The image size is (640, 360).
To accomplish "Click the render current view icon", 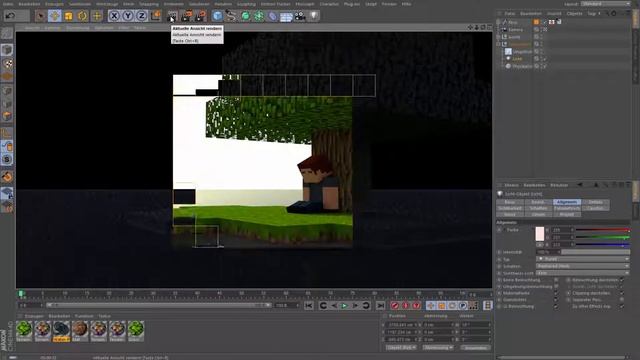I will point(172,16).
